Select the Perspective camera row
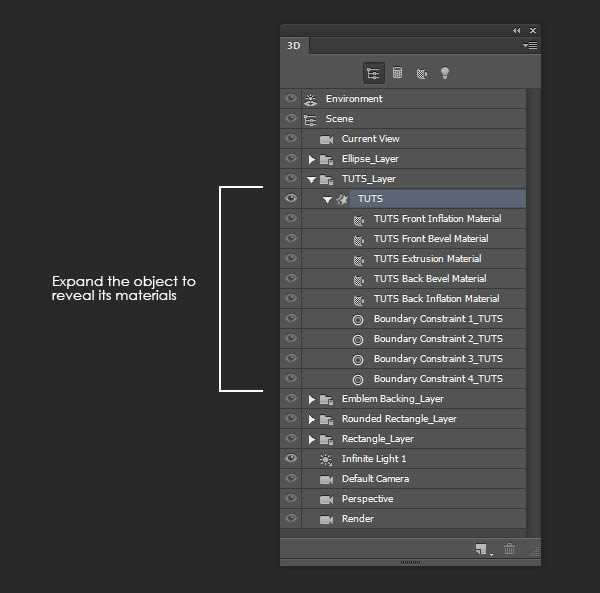The width and height of the screenshot is (600, 593). click(x=414, y=499)
